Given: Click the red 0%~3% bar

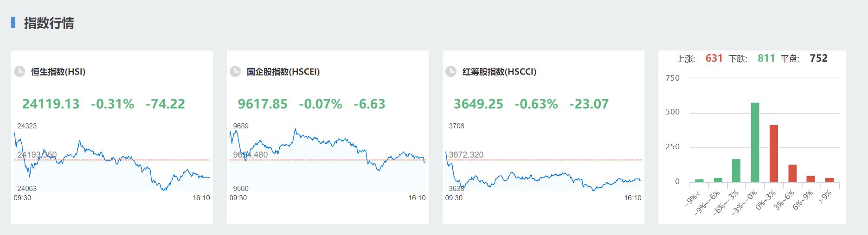Looking at the screenshot, I should (x=773, y=153).
